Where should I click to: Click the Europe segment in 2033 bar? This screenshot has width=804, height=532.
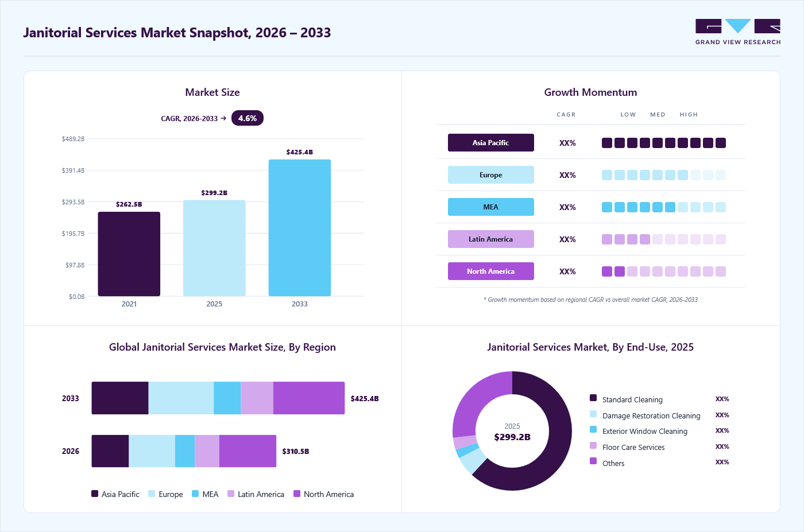[181, 398]
